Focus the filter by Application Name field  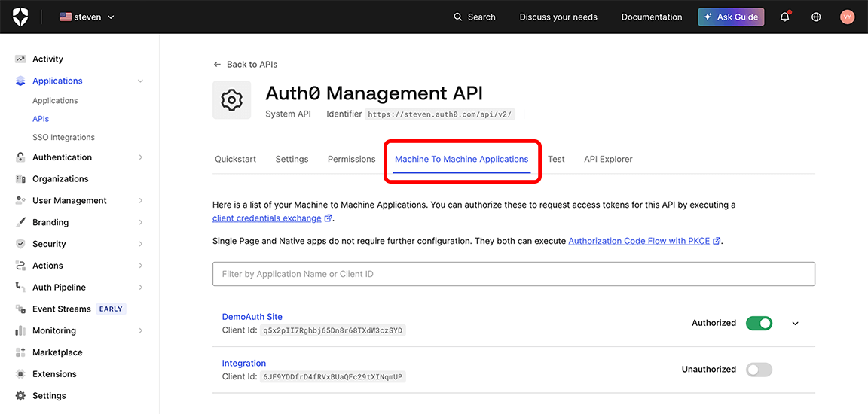click(x=514, y=274)
